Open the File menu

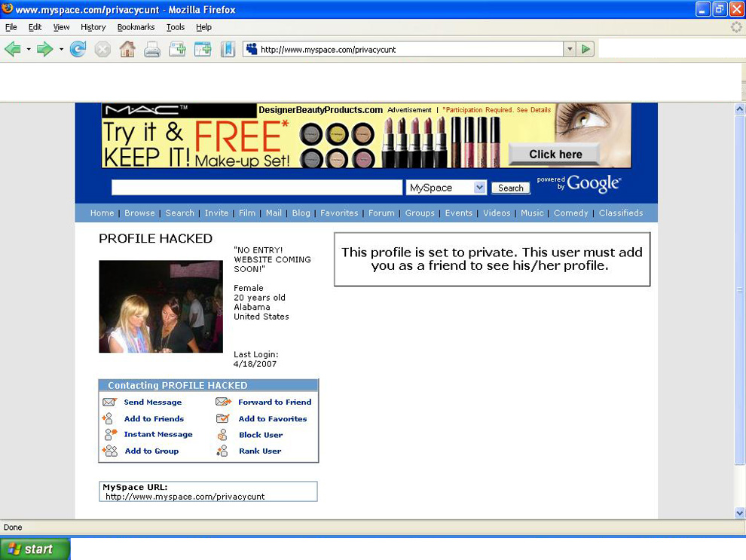tap(11, 27)
